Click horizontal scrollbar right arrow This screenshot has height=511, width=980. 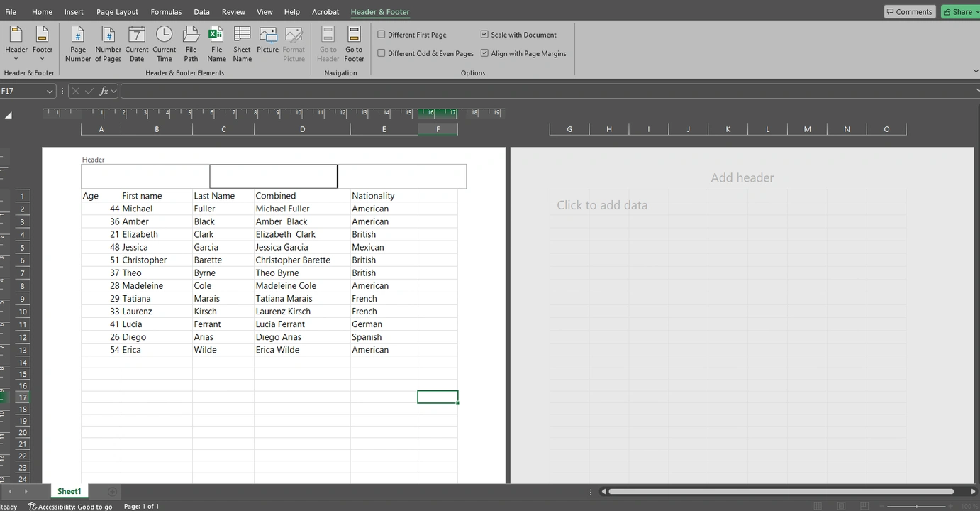pos(973,491)
